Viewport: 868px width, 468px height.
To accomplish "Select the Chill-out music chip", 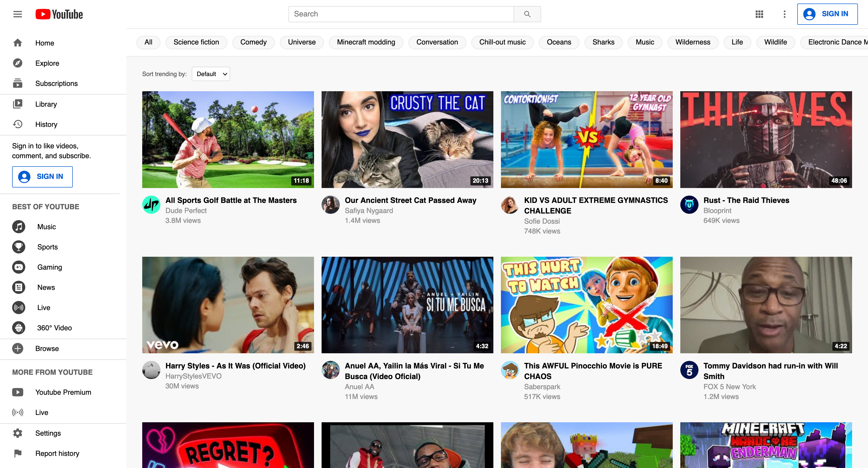I will point(502,42).
